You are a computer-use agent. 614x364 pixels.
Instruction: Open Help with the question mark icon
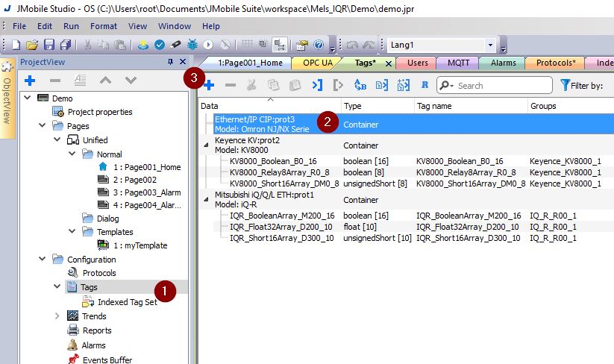pos(319,45)
